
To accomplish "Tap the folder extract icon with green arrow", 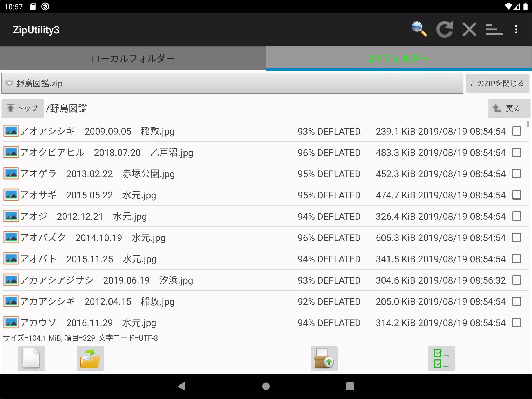I will (x=90, y=358).
